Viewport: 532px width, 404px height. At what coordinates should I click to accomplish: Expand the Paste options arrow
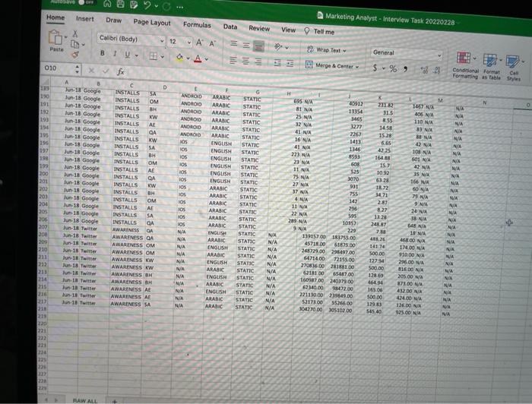(66, 37)
